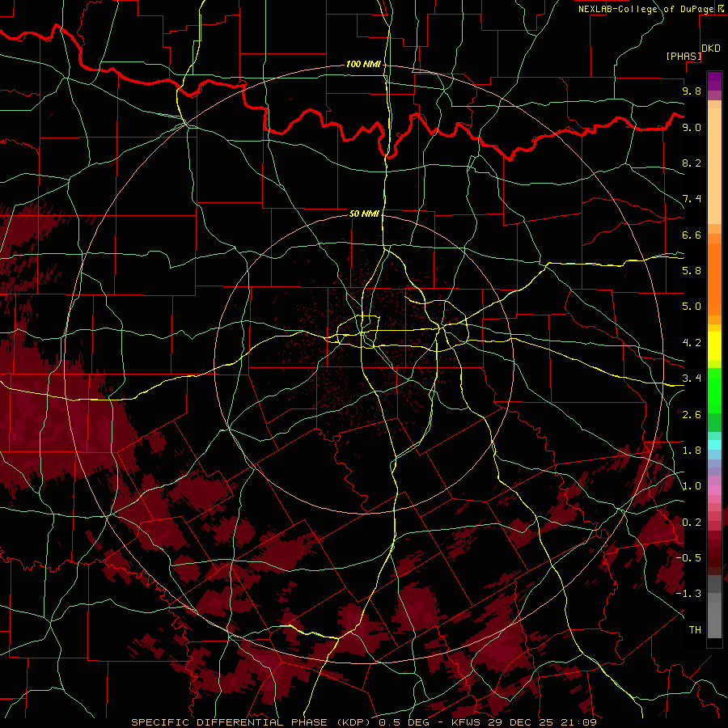Select the 100 NMI range ring label
The width and height of the screenshot is (728, 728).
pyautogui.click(x=363, y=64)
